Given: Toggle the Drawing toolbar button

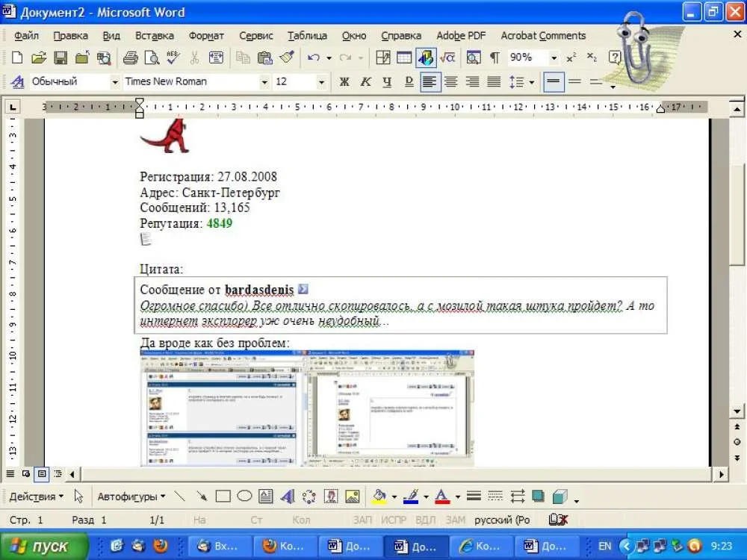Looking at the screenshot, I should 426,57.
